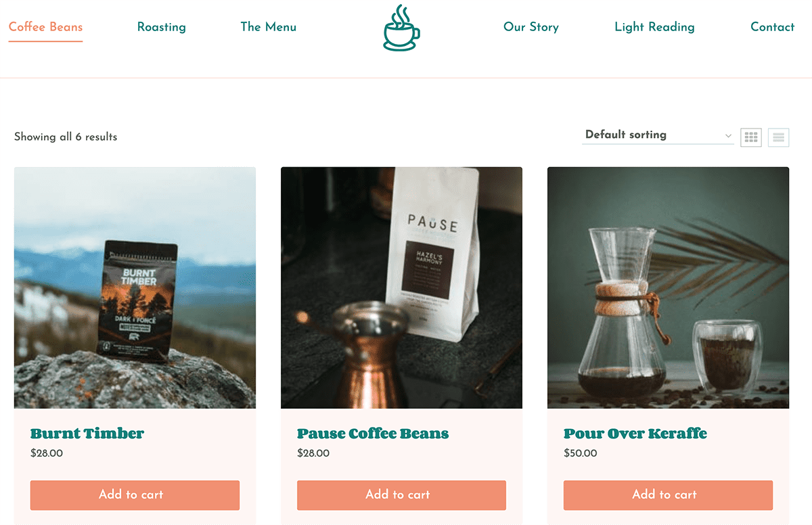Expand sorting options via chevron arrow
812x525 pixels.
coord(728,136)
